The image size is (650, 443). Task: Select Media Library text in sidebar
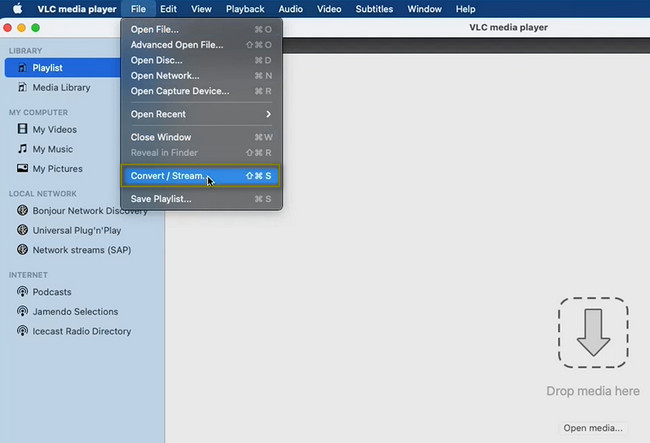[61, 87]
